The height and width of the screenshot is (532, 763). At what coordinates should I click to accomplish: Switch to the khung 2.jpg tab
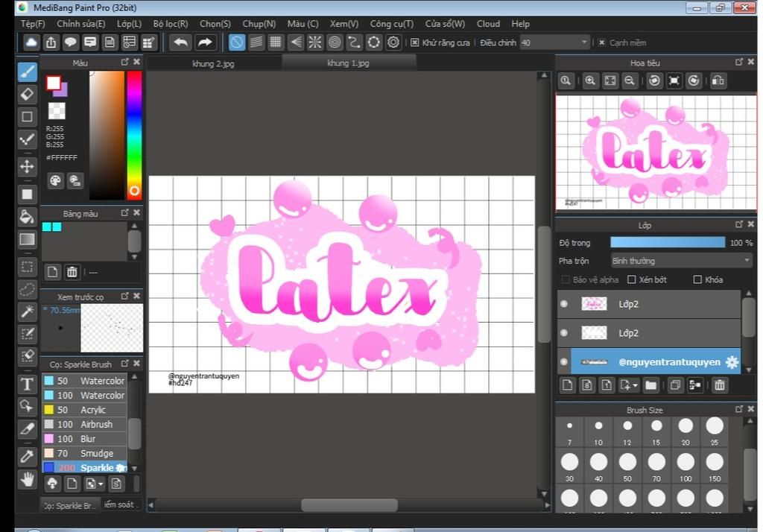click(x=213, y=63)
